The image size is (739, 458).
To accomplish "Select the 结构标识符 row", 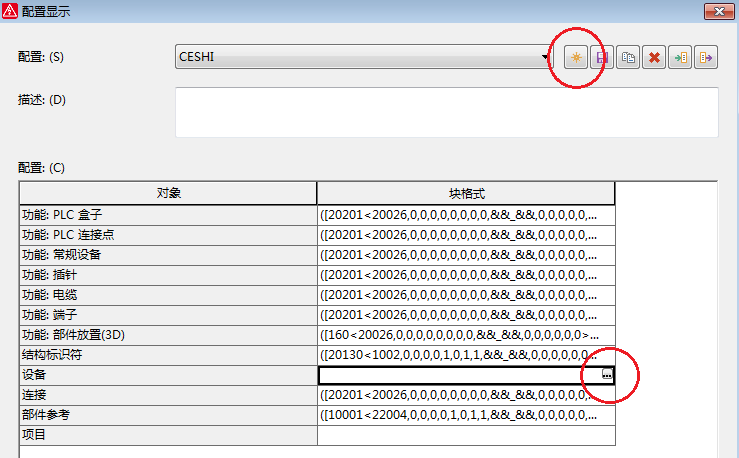I will tap(168, 354).
